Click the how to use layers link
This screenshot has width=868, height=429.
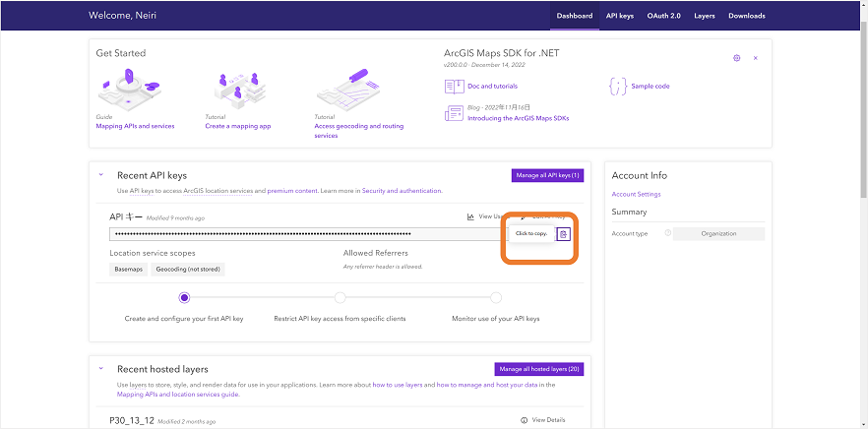[398, 384]
